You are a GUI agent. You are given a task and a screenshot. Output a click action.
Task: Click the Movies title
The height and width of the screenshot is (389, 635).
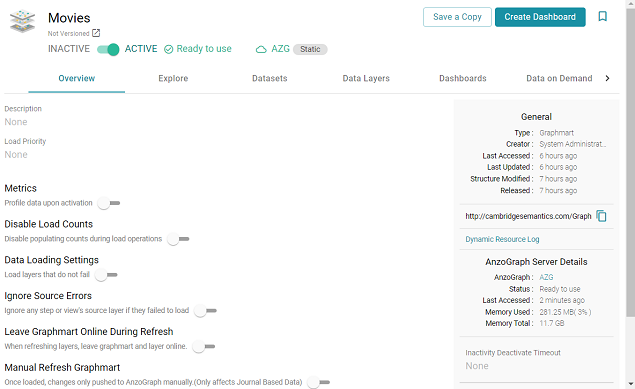click(69, 18)
